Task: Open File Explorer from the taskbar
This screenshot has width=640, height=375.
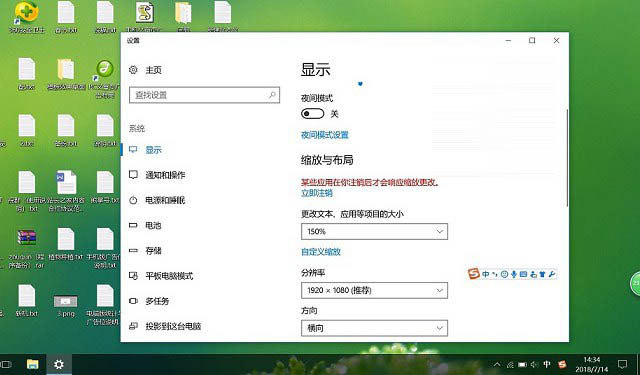Action: (33, 364)
